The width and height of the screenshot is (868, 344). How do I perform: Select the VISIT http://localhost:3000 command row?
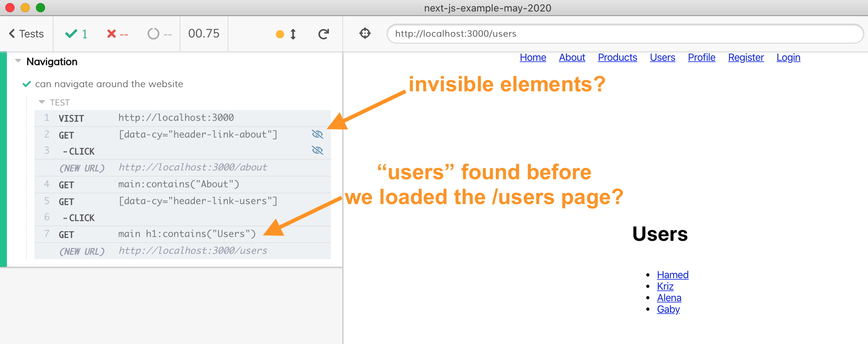[176, 118]
